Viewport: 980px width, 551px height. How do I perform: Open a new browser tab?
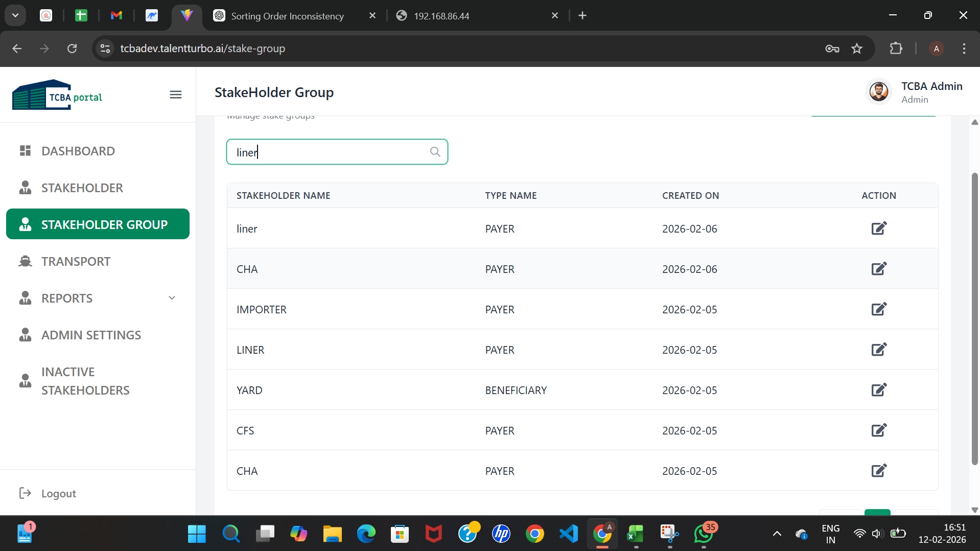tap(582, 16)
